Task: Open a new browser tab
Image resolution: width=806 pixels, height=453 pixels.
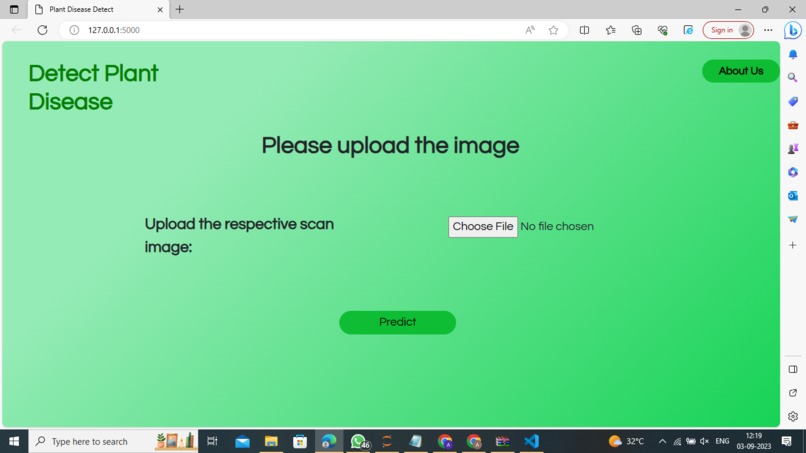Action: [179, 9]
